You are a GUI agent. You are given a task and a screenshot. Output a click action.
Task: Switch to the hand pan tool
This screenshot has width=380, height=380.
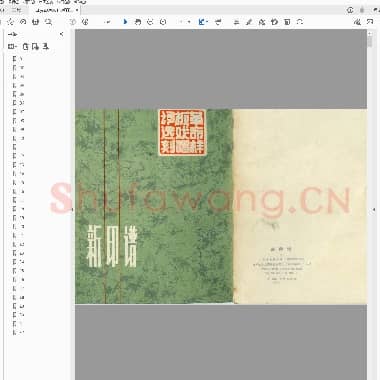137,22
